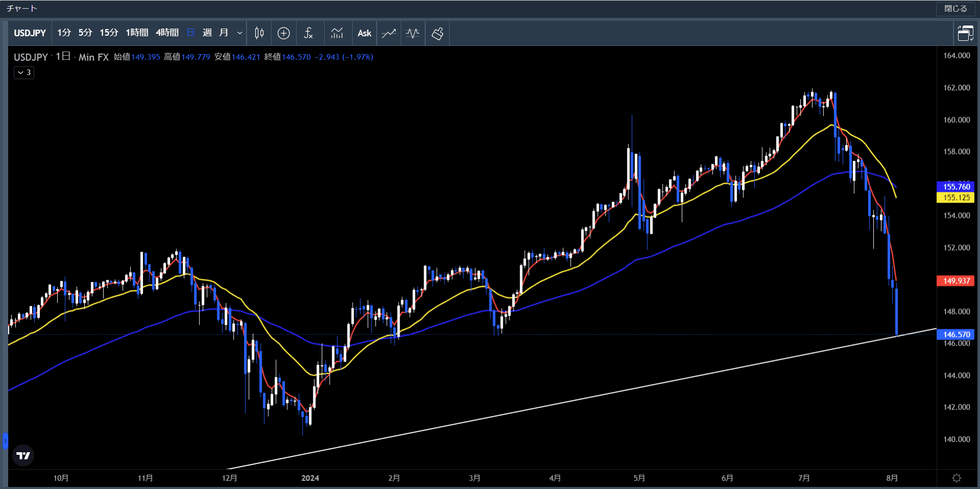Click the compare/add symbol plus icon
The height and width of the screenshot is (489, 980).
284,33
